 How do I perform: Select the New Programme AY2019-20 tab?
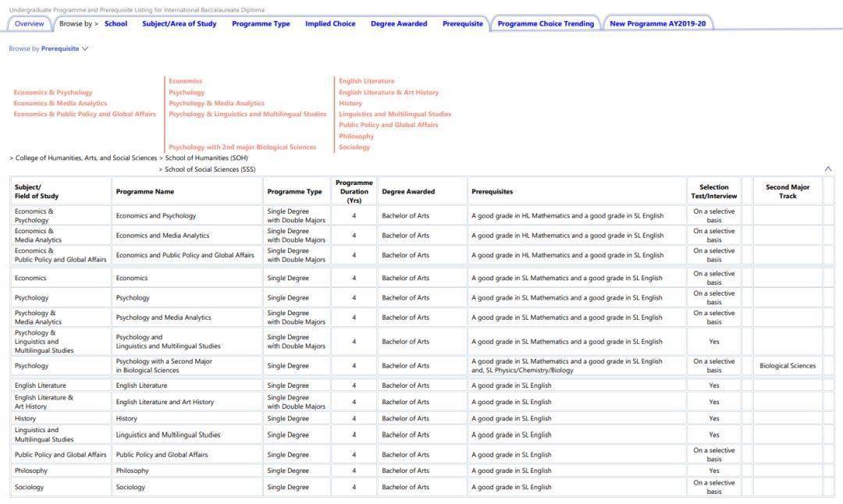click(x=657, y=24)
